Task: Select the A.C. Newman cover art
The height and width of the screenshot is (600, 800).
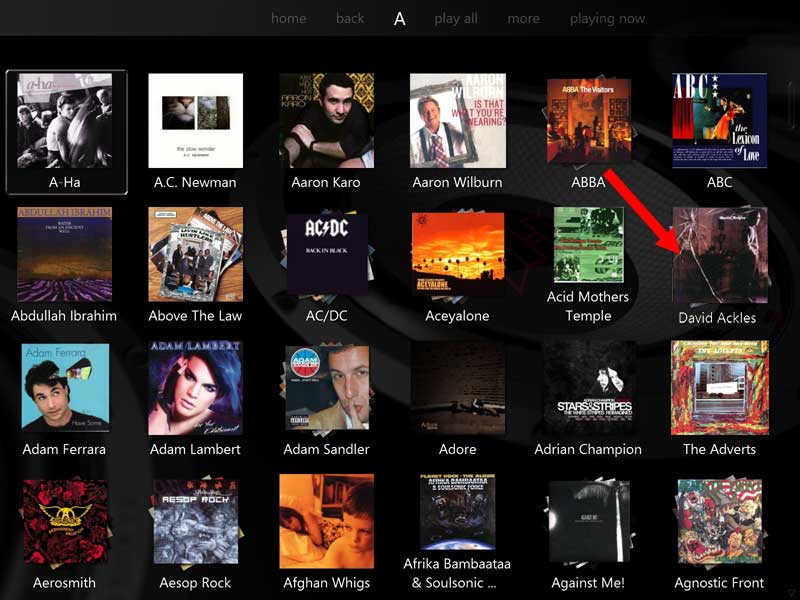Action: (x=195, y=120)
